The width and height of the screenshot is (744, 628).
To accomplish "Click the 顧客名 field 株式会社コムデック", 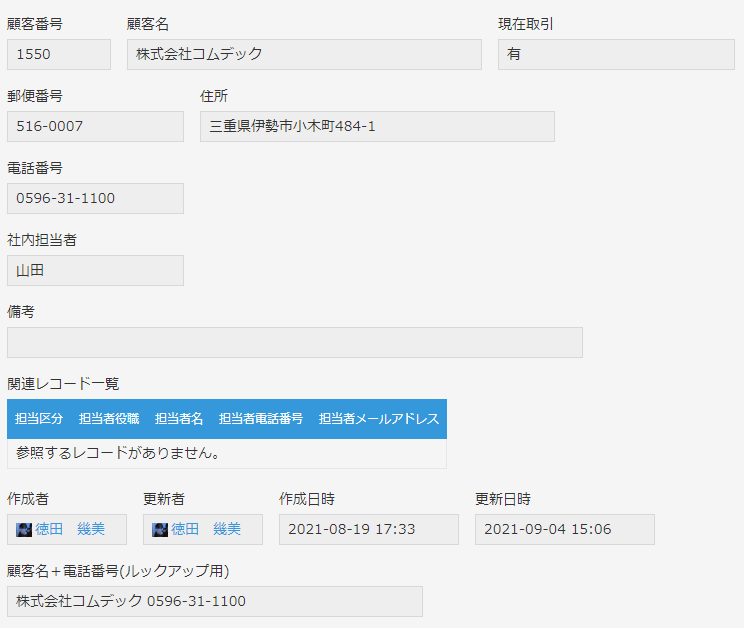I will tap(304, 55).
